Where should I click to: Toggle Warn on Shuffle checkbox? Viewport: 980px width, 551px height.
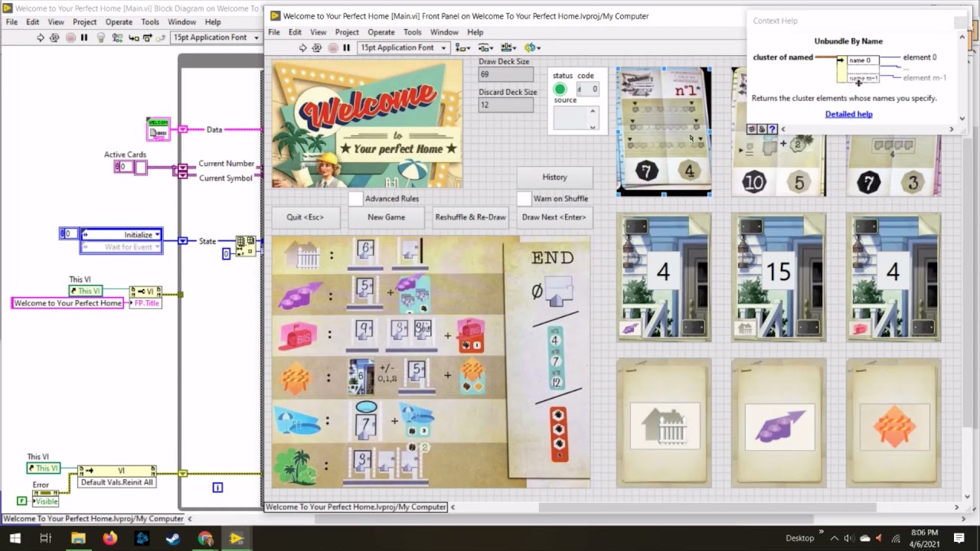(x=524, y=198)
